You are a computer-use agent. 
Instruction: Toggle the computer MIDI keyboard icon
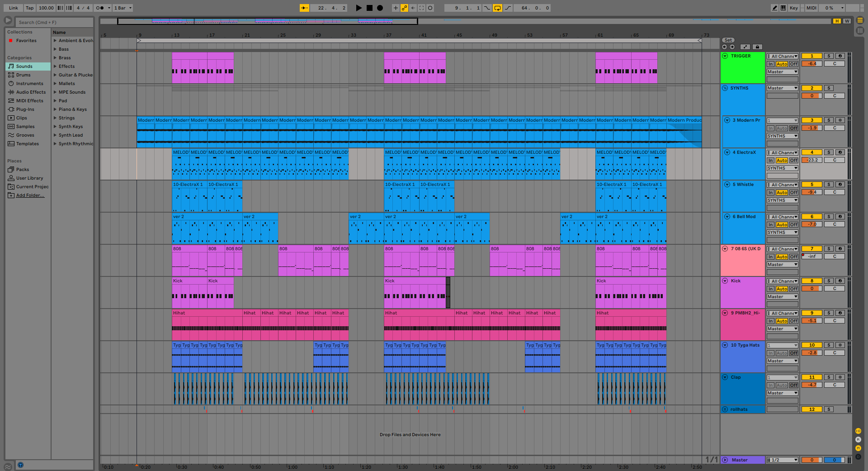(x=783, y=8)
